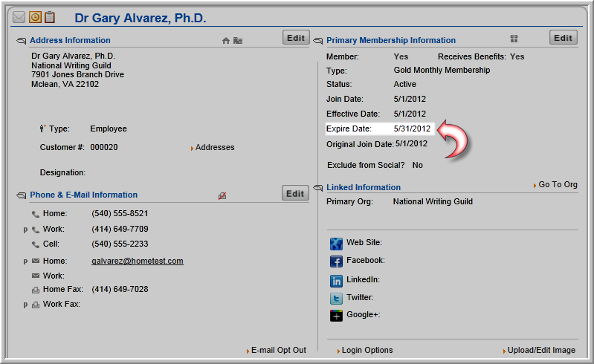Click the Status value Active
Viewport: 594px width, 364px height.
coord(404,84)
